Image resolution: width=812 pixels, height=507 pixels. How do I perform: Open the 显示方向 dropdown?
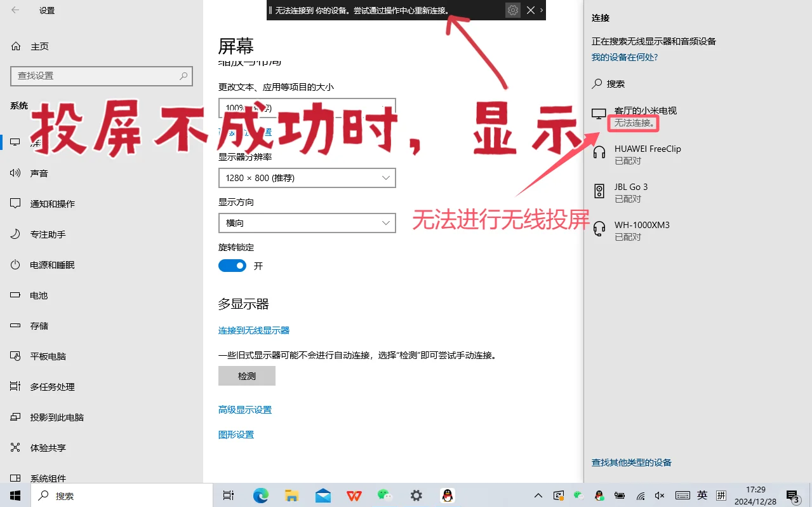coord(307,223)
